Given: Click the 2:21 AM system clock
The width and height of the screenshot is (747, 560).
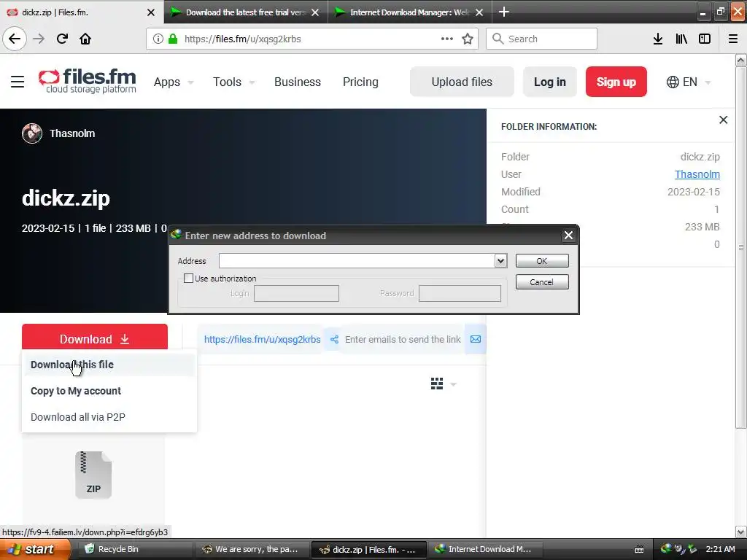Looking at the screenshot, I should coord(720,549).
